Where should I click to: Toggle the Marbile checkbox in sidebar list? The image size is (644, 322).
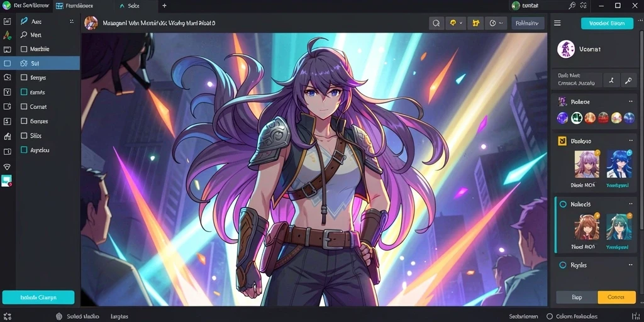[x=24, y=49]
